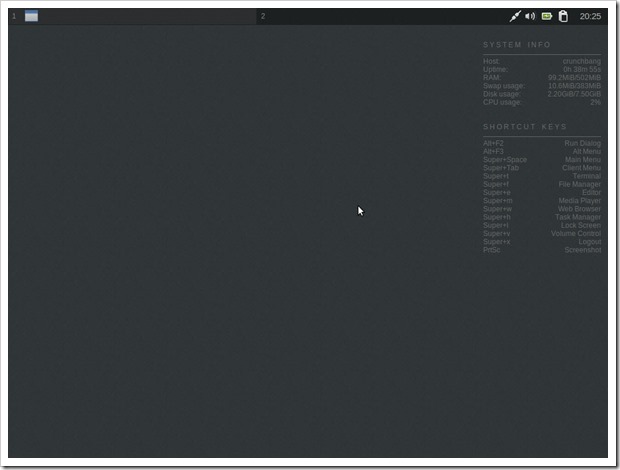Click the Web Browser shortcut label
This screenshot has height=470, width=620.
click(x=579, y=209)
